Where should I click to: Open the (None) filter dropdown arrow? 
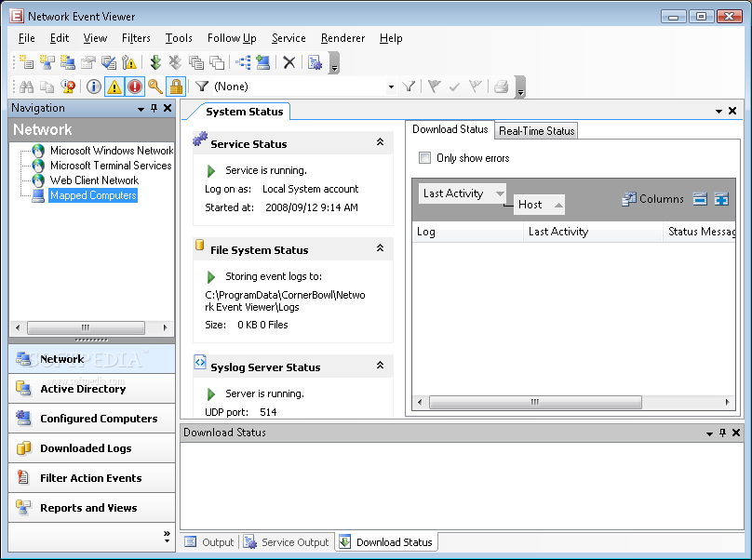click(x=391, y=87)
